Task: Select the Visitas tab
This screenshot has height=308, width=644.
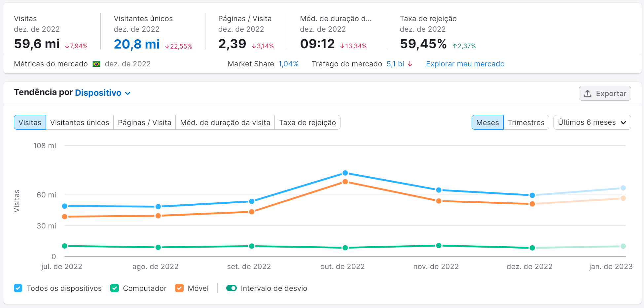Action: click(x=30, y=122)
